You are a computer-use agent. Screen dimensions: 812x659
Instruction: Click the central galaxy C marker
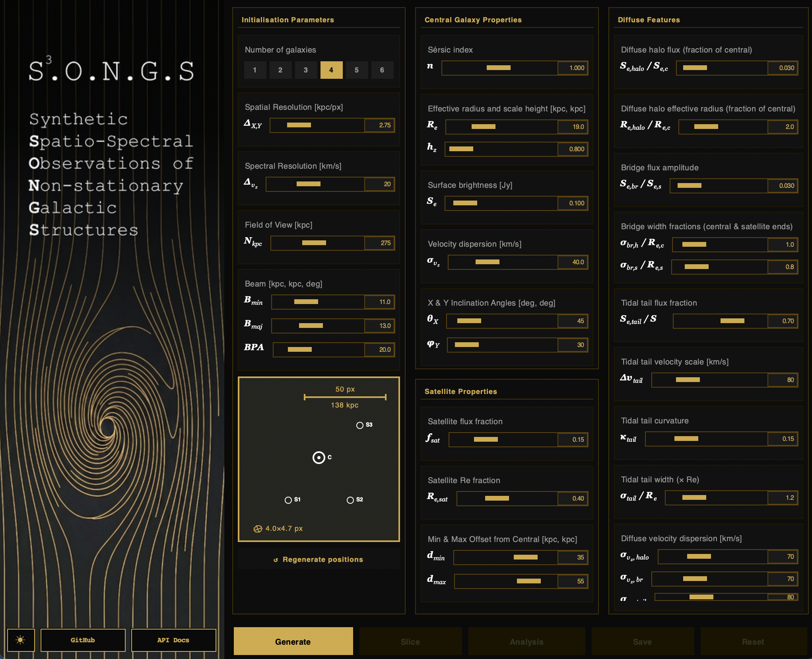[319, 458]
